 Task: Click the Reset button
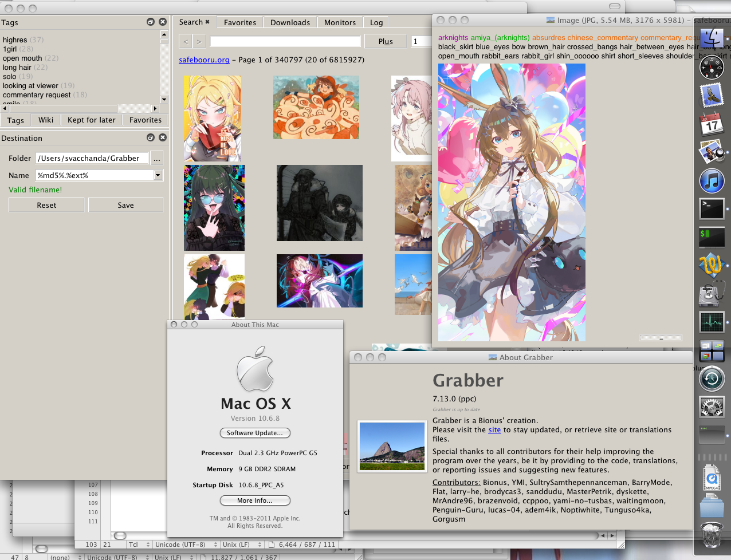pyautogui.click(x=46, y=205)
